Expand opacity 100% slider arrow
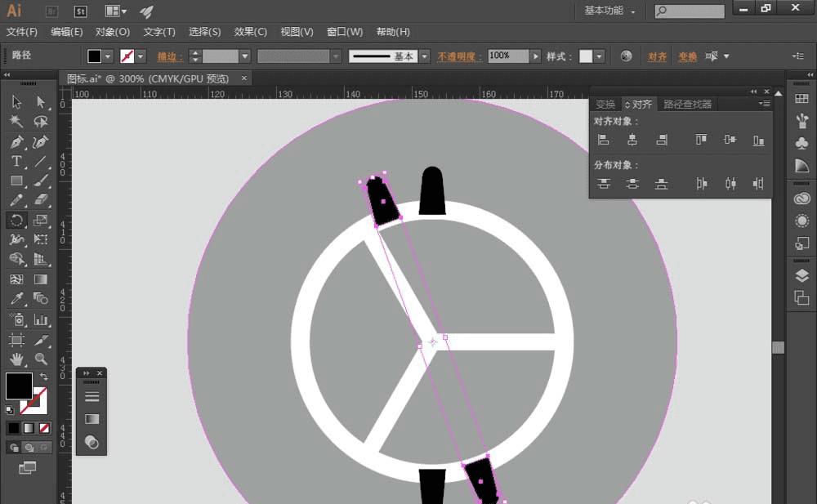 click(x=535, y=56)
